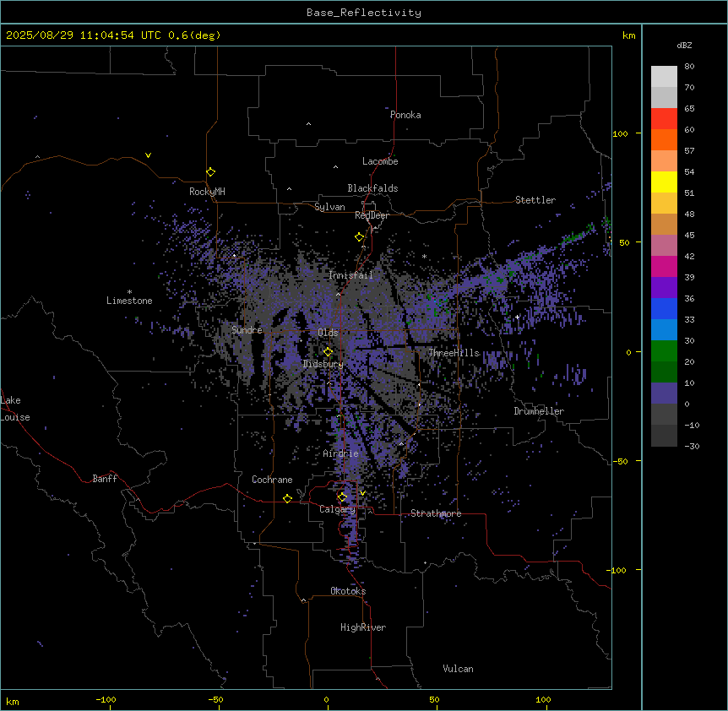Select the yellow diamond marker between Olds and Didsbury
This screenshot has height=711, width=728.
[328, 352]
